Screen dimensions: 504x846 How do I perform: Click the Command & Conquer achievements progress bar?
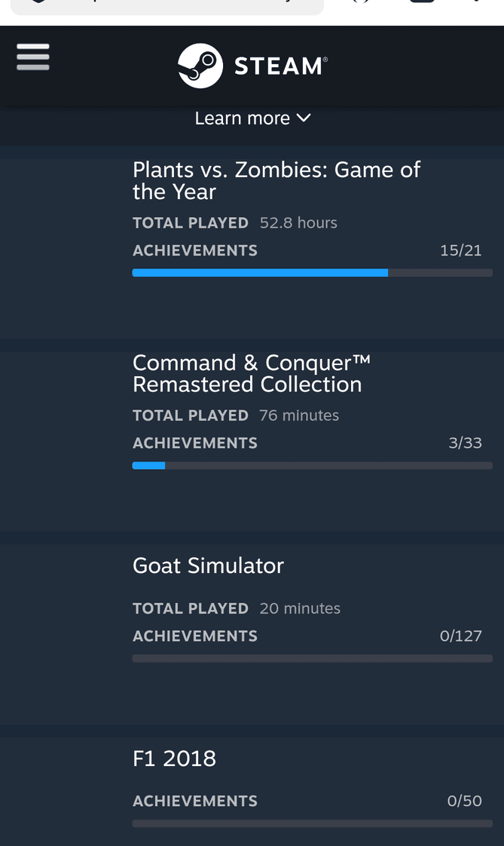pos(312,466)
